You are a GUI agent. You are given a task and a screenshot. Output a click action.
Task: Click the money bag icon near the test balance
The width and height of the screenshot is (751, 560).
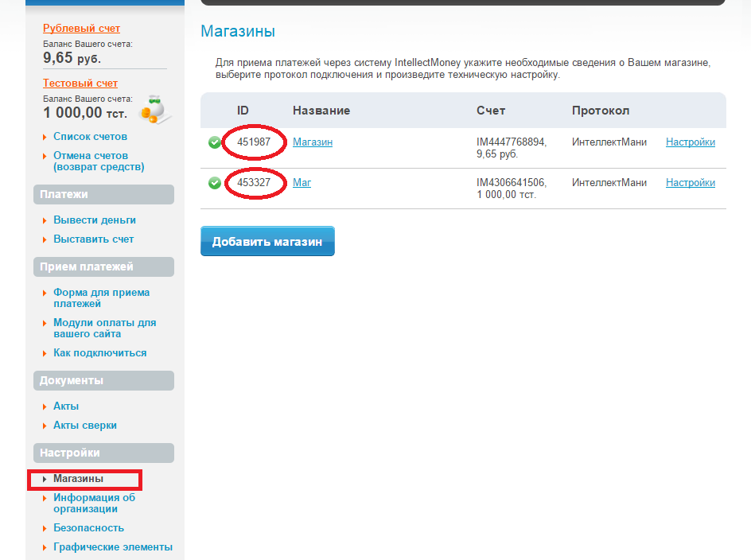pyautogui.click(x=154, y=110)
